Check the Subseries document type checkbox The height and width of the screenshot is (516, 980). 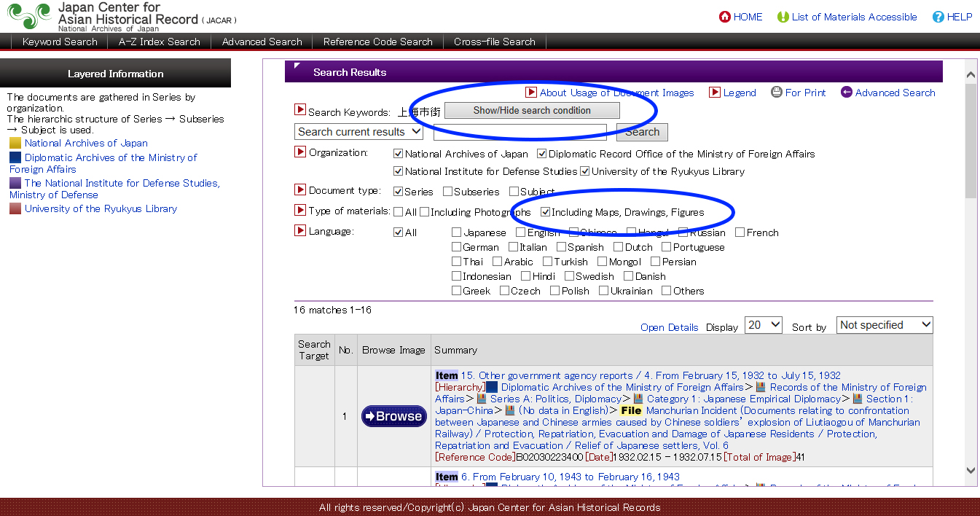click(x=447, y=192)
